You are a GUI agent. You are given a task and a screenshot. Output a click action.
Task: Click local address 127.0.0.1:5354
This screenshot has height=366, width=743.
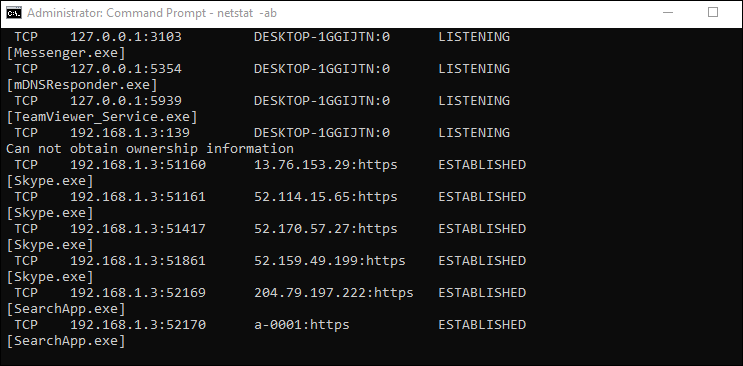pyautogui.click(x=126, y=69)
